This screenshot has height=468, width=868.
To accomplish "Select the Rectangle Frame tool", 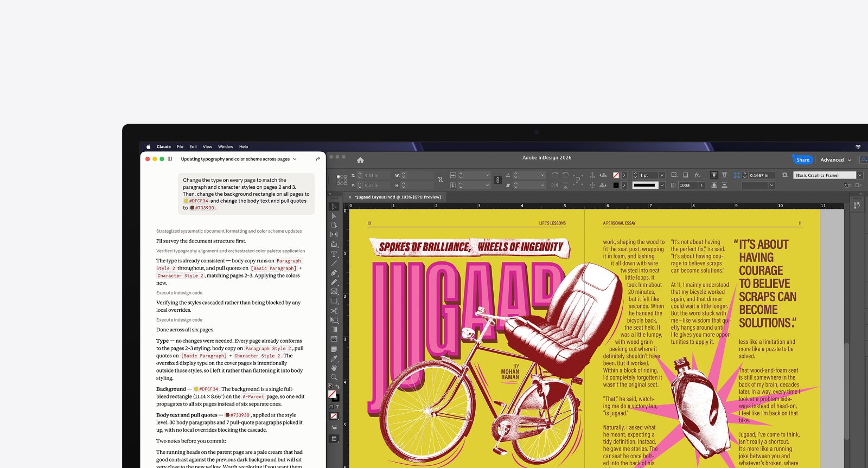I will [x=334, y=291].
